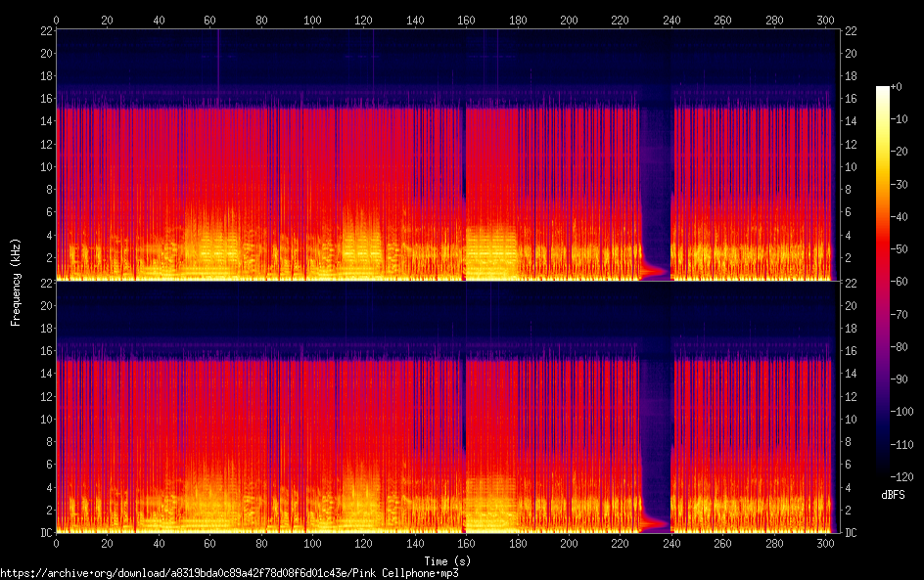Click the 16 kHz label on the upper left axis
This screenshot has width=924, height=580.
tap(44, 99)
